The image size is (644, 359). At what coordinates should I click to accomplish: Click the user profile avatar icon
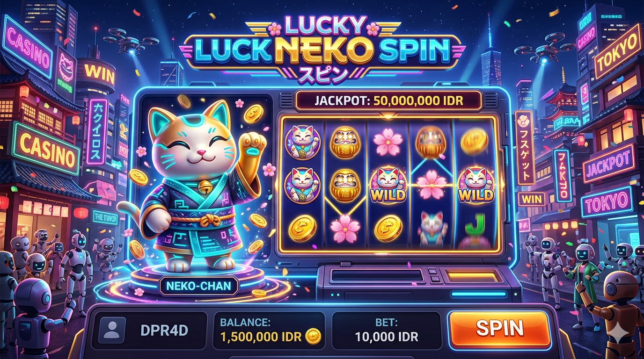[112, 330]
